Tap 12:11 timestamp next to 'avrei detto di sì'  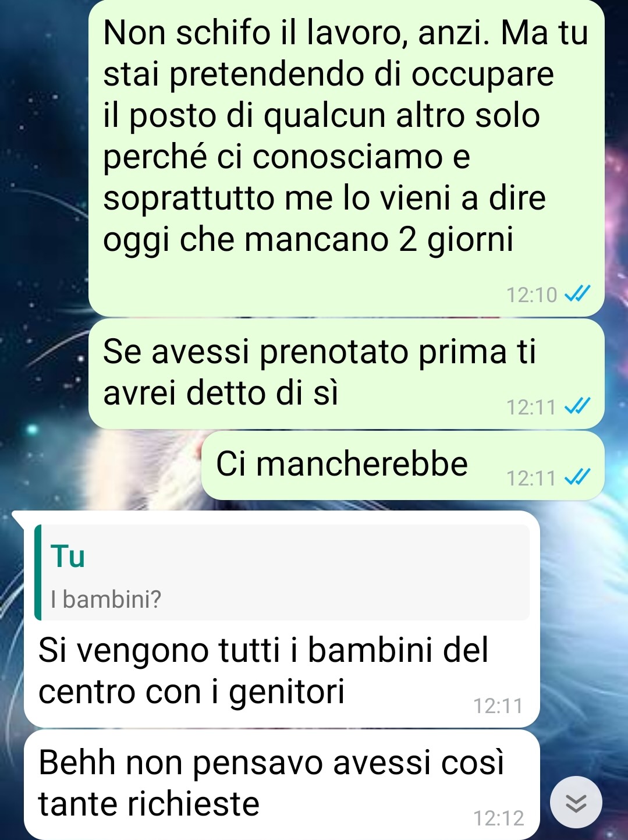(531, 407)
